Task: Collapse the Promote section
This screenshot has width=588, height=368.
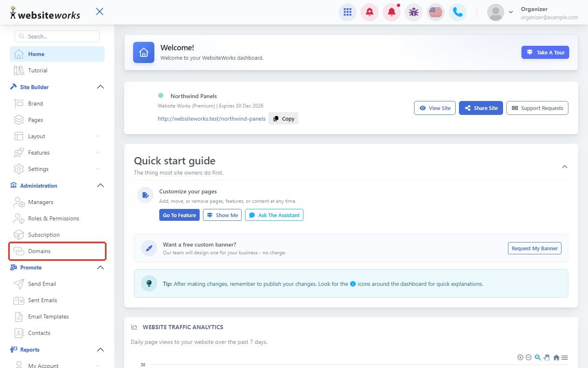Action: tap(100, 267)
